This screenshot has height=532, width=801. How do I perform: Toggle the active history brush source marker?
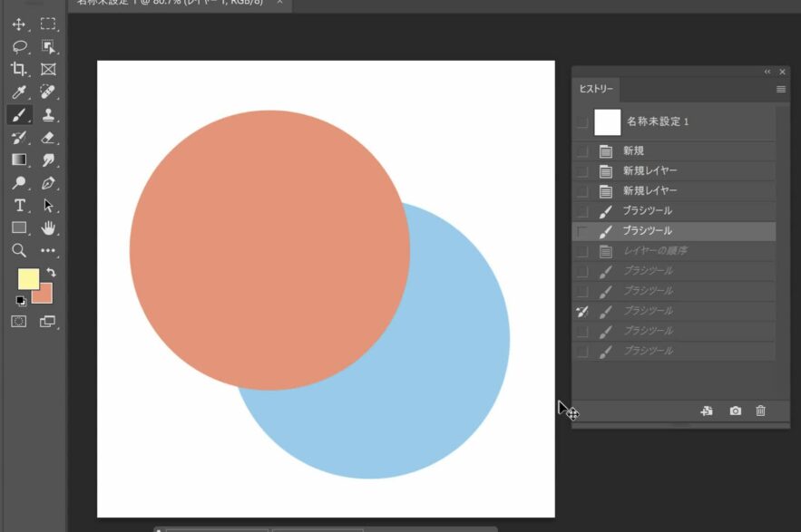(x=581, y=312)
